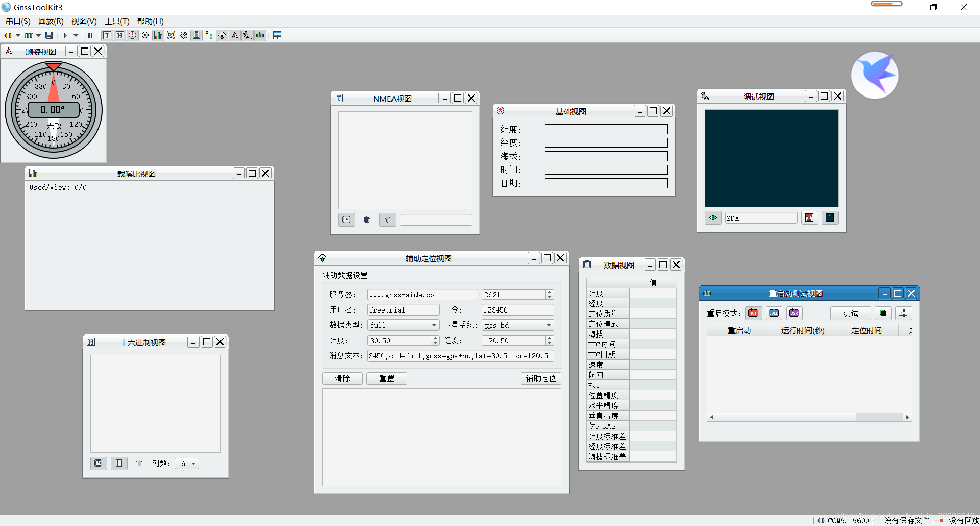Click the 测试 button in restart view
This screenshot has height=526, width=980.
851,313
